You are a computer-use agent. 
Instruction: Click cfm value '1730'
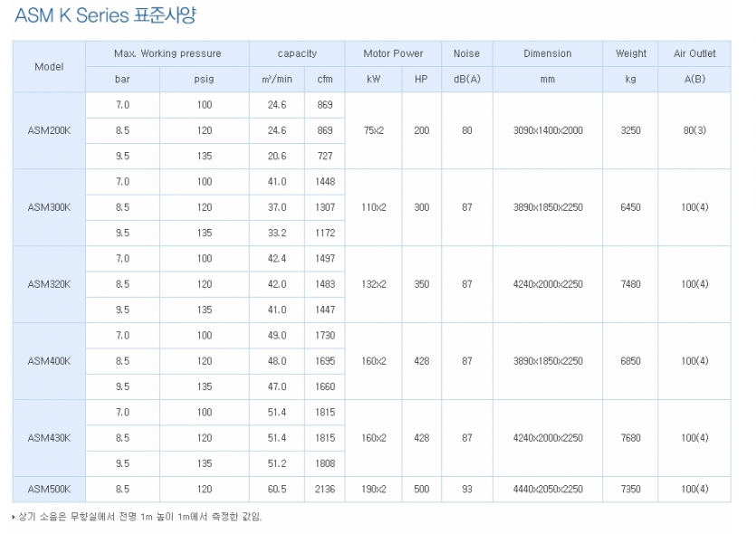click(325, 336)
